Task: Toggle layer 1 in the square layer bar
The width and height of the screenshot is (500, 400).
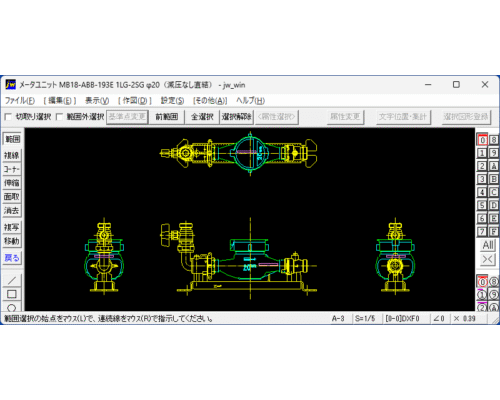Action: click(482, 153)
